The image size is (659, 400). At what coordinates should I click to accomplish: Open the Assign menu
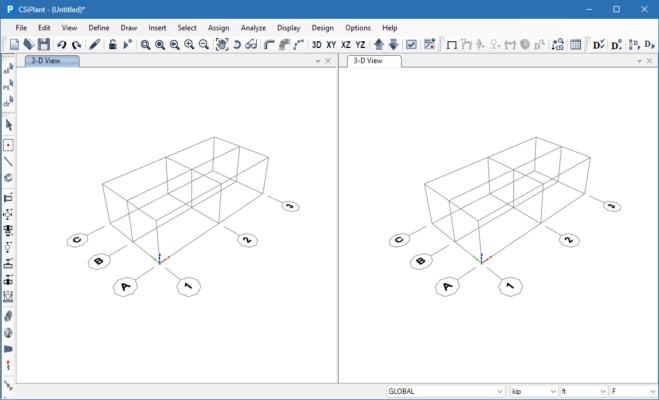coord(219,28)
